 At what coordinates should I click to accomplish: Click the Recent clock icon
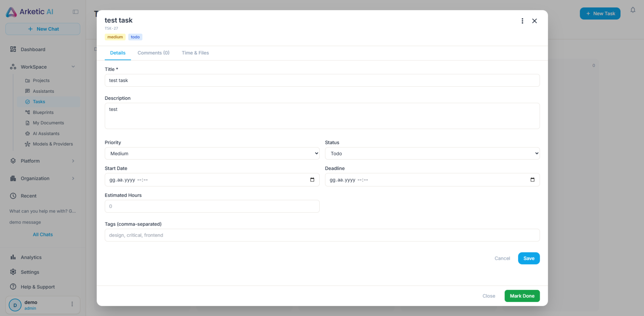[13, 196]
